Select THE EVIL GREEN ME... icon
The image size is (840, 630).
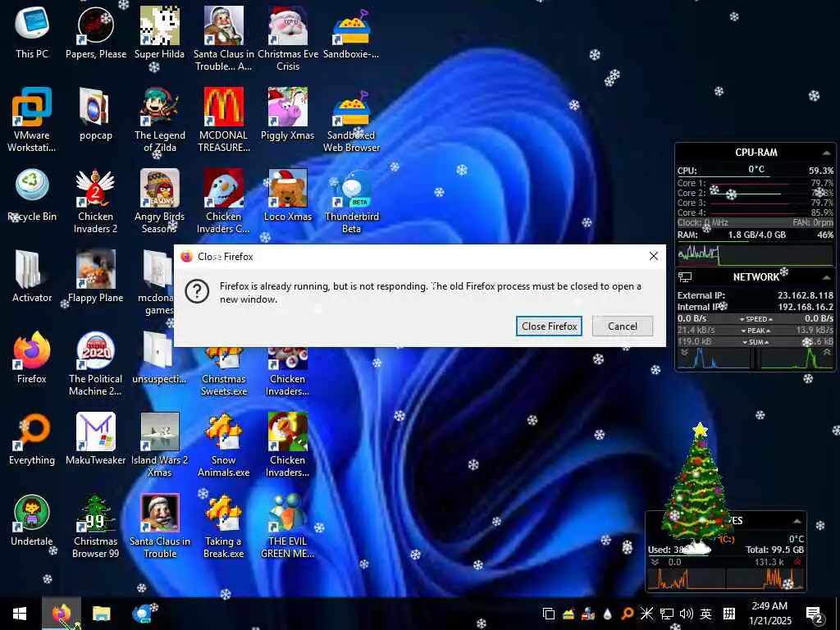coord(288,526)
